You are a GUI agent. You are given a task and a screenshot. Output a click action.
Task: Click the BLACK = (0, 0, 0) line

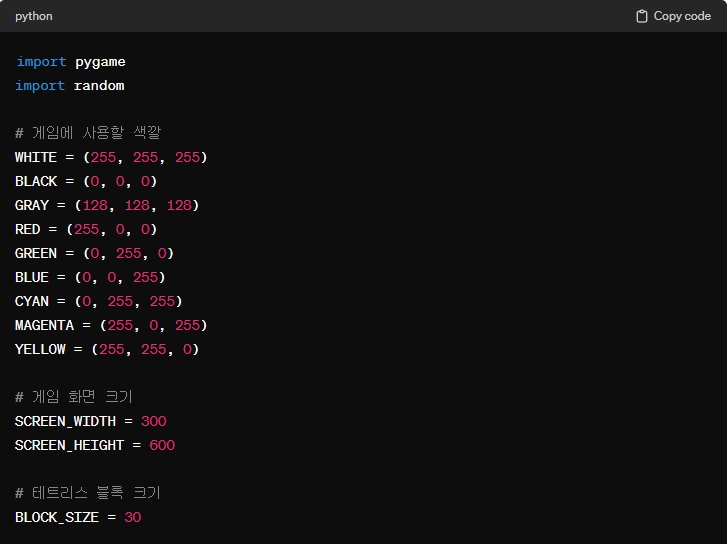(86, 181)
